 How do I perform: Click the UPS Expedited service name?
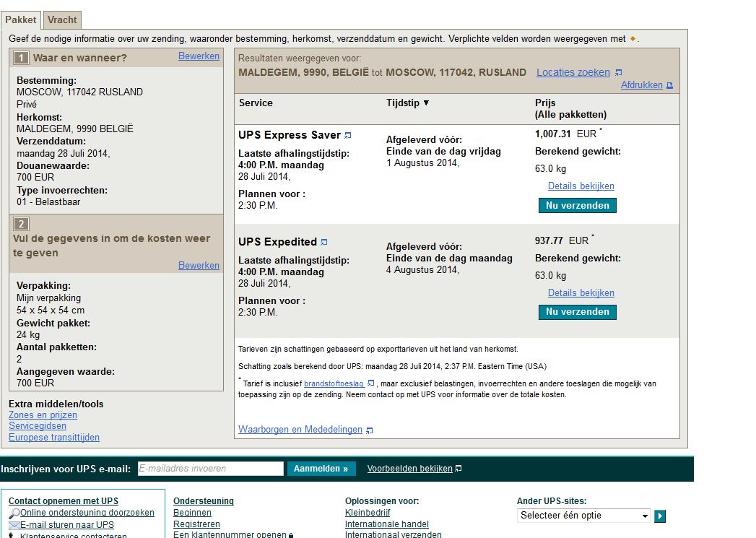click(x=277, y=242)
